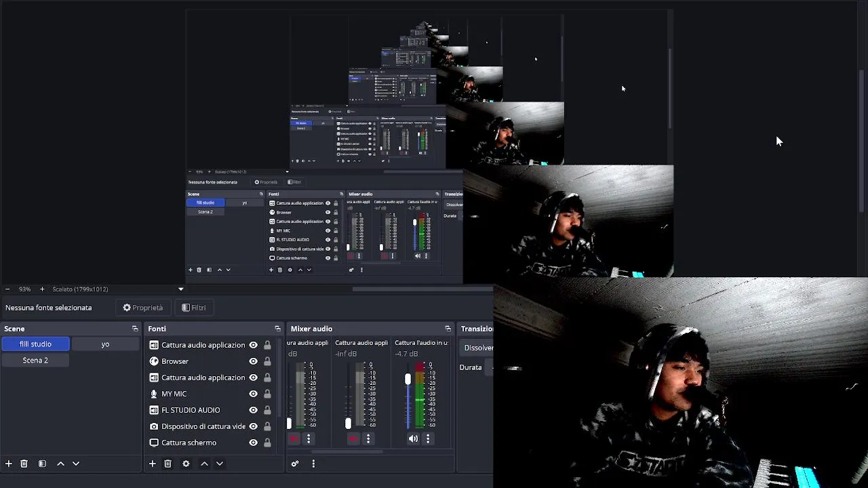Screen dimensions: 868x488
Task: Unlock the FL STUDIO AUDIO source
Action: point(267,410)
